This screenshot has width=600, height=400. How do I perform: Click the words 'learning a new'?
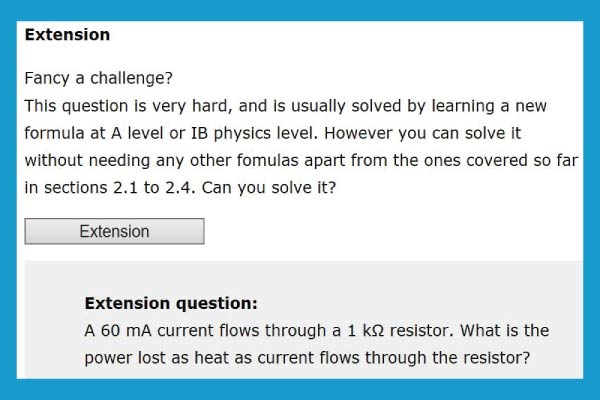pos(489,106)
